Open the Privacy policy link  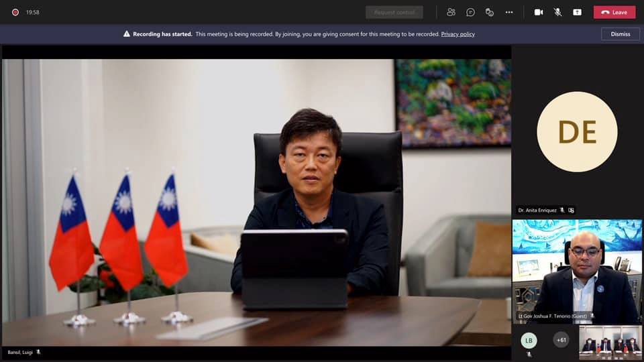coord(458,34)
